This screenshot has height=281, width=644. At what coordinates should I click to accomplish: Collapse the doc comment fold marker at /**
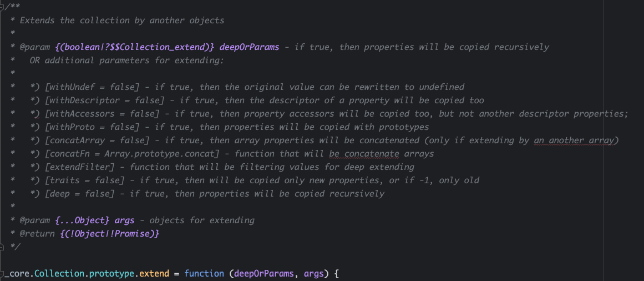pos(3,7)
